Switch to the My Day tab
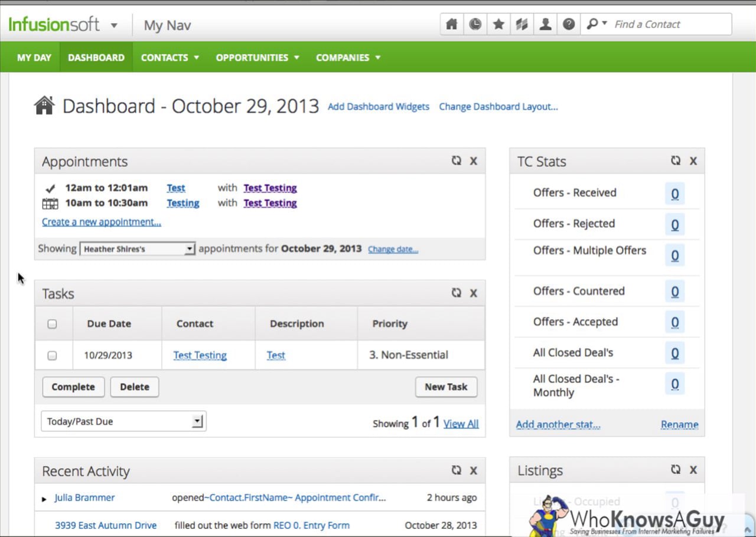 click(x=34, y=57)
